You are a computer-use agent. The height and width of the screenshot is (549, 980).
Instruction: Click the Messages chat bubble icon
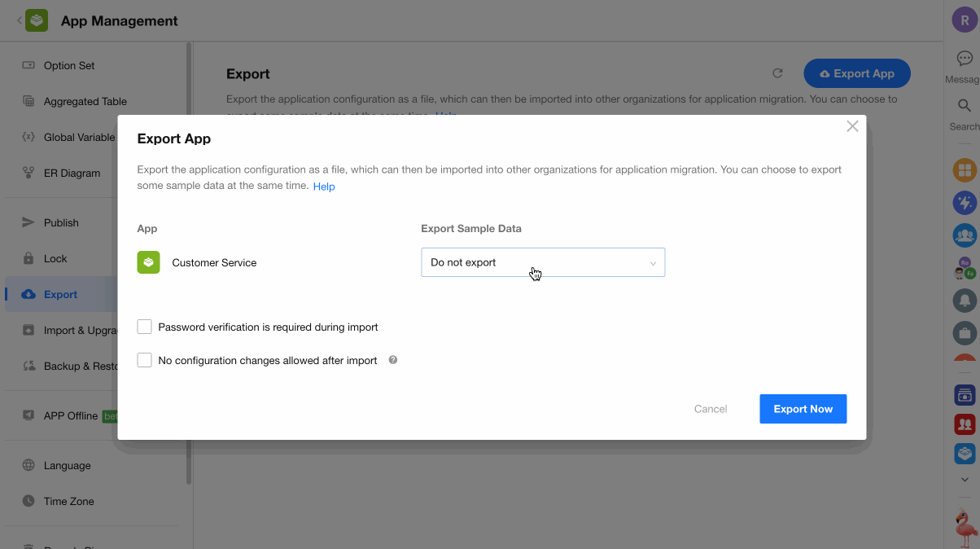[965, 59]
